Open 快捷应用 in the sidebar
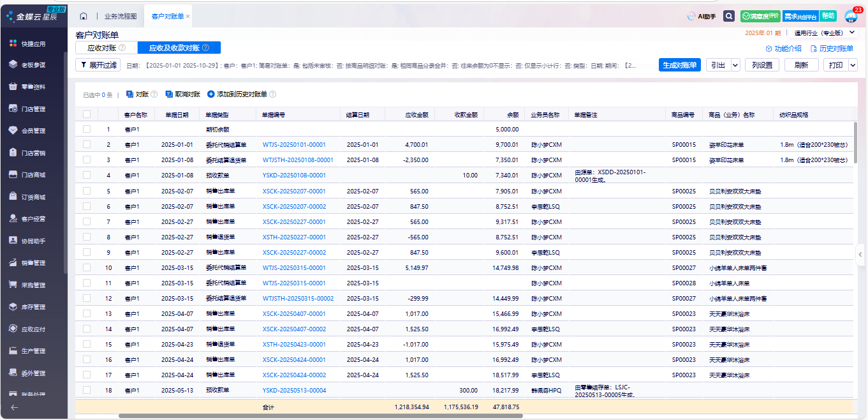The image size is (868, 420). pyautogui.click(x=33, y=44)
